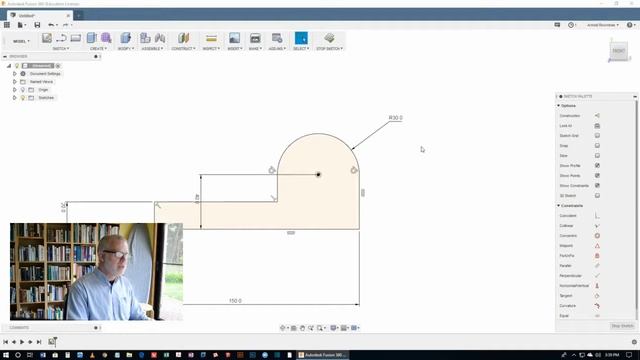
Task: Select the Insert image icon
Action: pyautogui.click(x=234, y=38)
